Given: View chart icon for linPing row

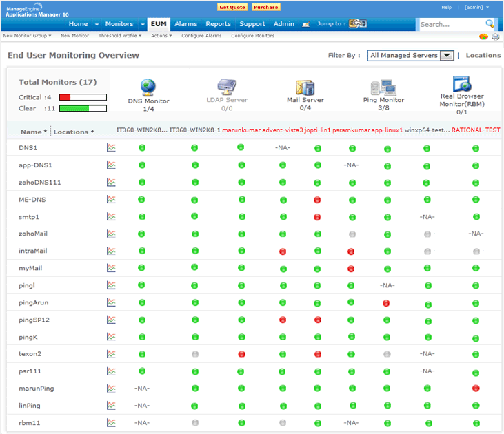Looking at the screenshot, I should point(111,406).
